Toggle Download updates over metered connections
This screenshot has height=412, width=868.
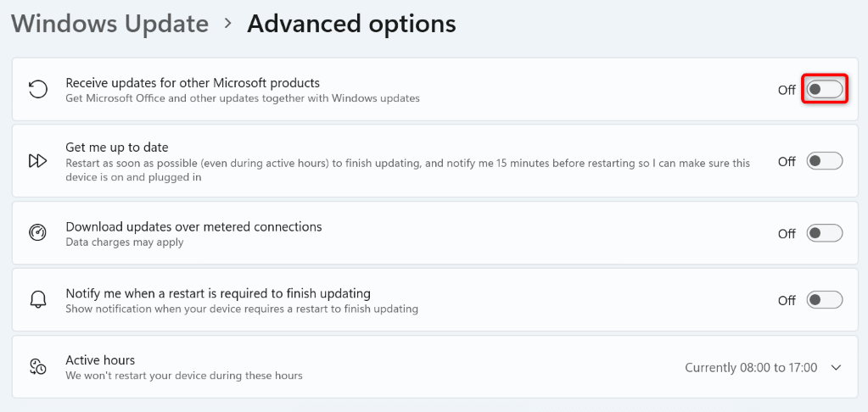[825, 233]
